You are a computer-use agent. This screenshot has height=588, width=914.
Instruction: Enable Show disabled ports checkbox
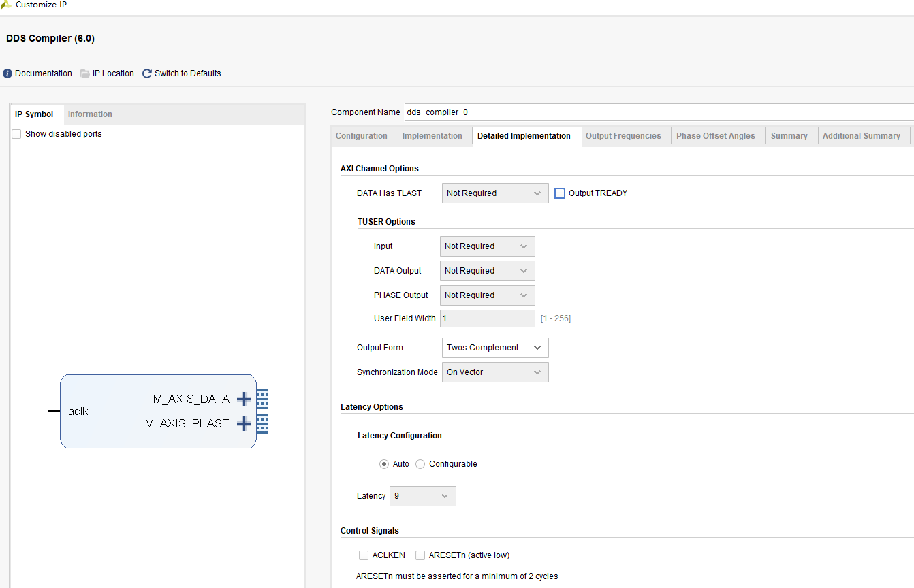pos(16,134)
